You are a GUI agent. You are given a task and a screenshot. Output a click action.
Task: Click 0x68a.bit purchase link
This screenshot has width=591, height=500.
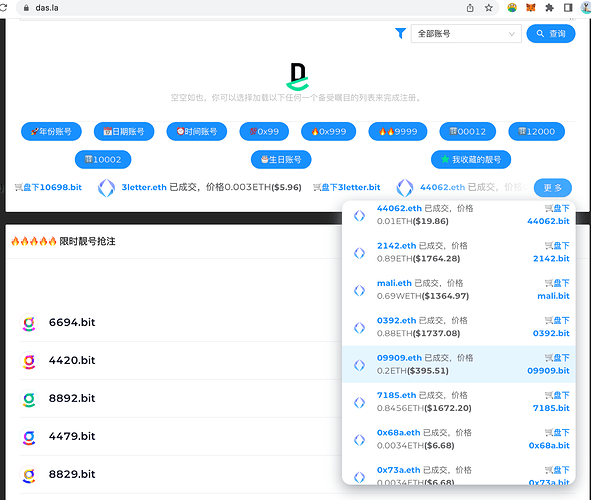pyautogui.click(x=549, y=445)
